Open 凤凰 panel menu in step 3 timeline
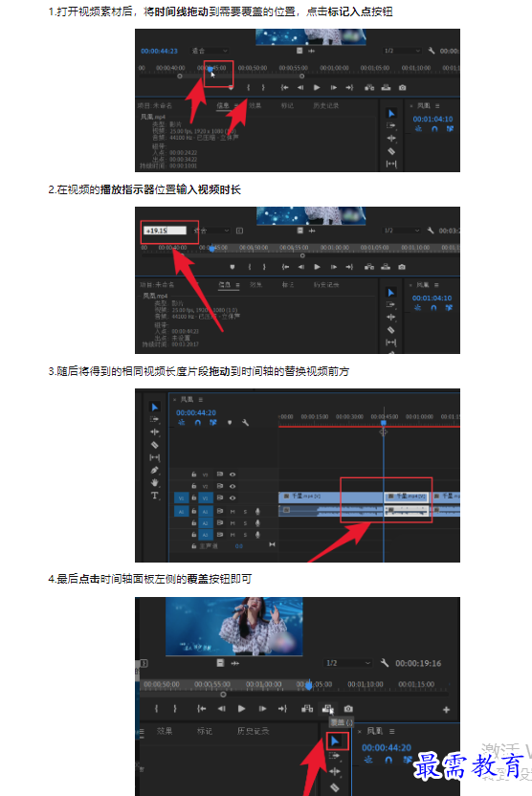532x796 pixels. 201,400
